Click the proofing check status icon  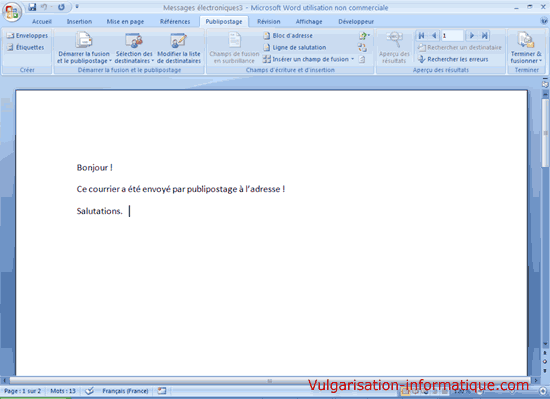point(89,391)
